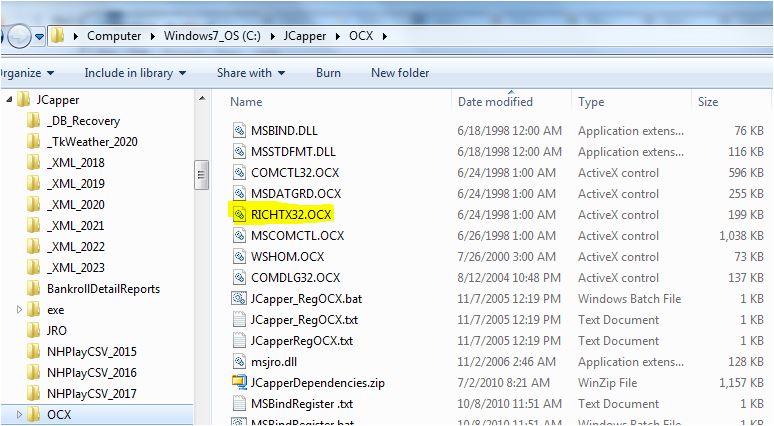Click the _XML_2023 folder icon
The image size is (774, 426).
[35, 268]
